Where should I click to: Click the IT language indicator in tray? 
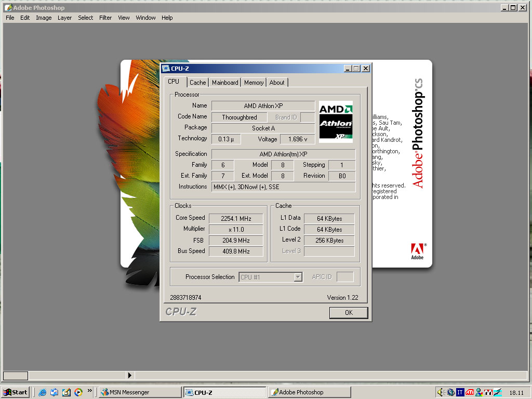click(460, 392)
